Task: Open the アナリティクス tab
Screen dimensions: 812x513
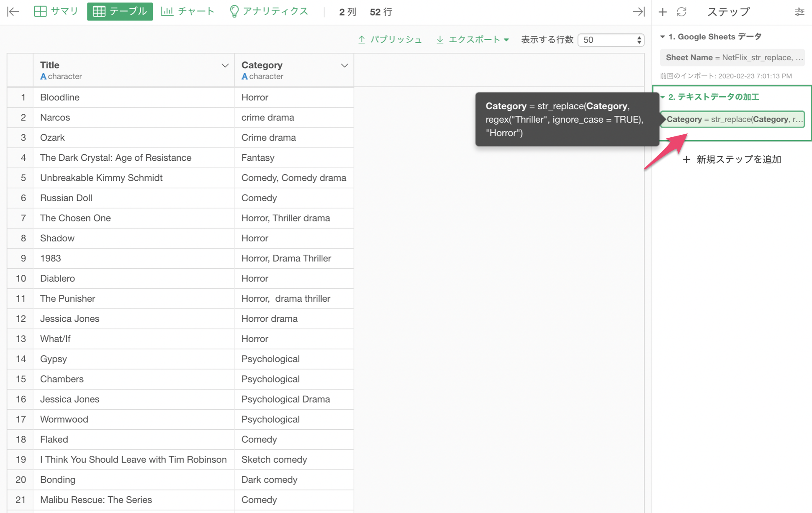Action: (x=269, y=12)
